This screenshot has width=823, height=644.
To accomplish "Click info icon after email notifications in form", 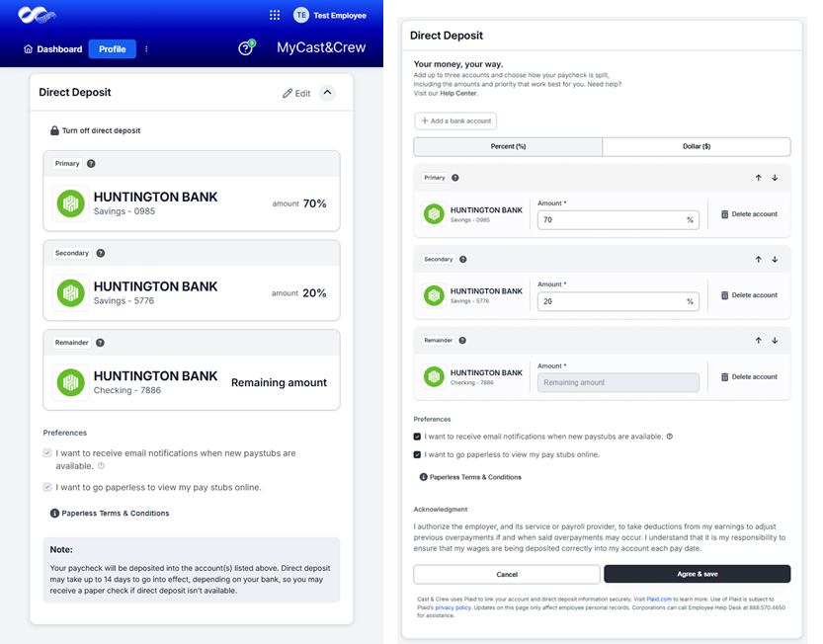I will coord(670,437).
